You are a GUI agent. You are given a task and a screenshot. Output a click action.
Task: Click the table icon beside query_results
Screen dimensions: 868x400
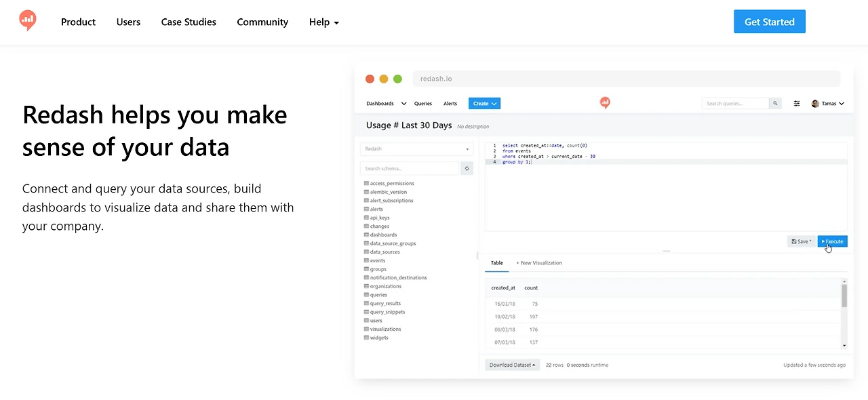tap(366, 303)
